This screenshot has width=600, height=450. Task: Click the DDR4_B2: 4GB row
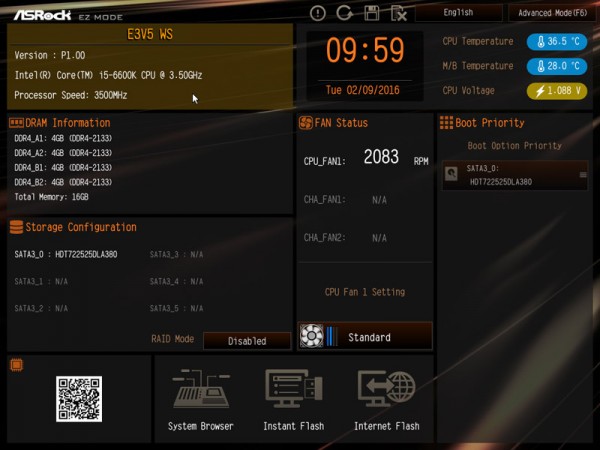pos(63,182)
